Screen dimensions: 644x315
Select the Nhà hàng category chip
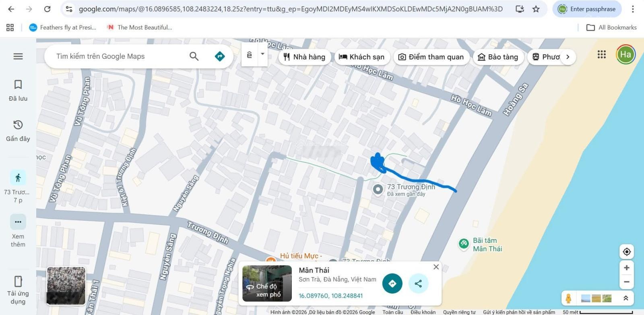(304, 57)
